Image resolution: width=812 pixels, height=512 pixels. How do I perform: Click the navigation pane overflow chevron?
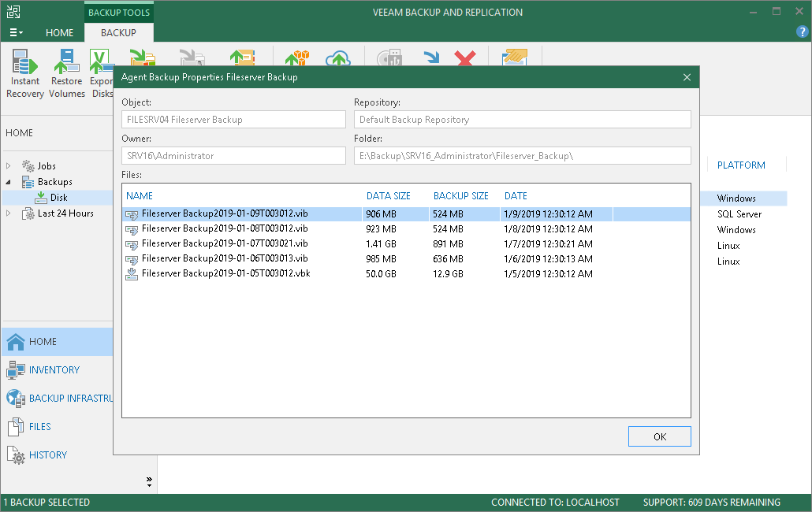click(149, 481)
